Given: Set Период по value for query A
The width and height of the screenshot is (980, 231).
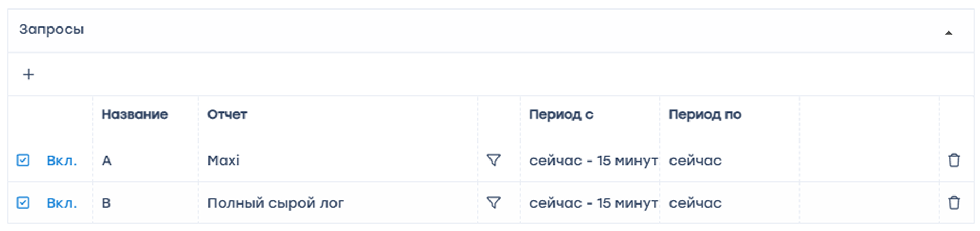Looking at the screenshot, I should point(695,161).
